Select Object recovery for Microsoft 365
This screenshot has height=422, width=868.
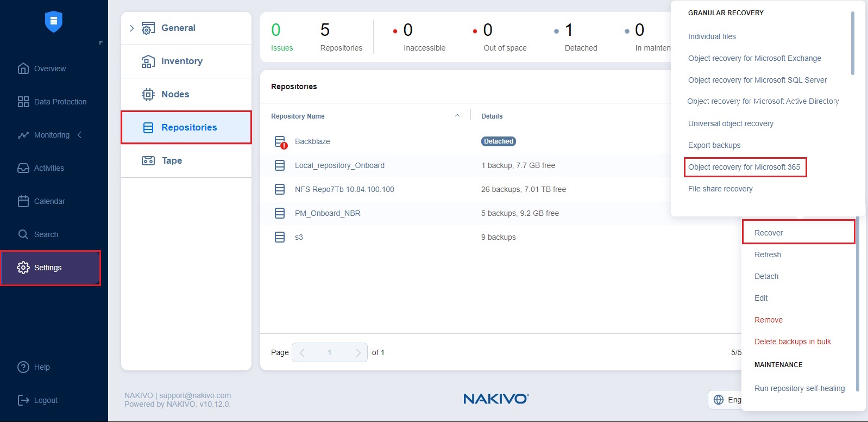click(x=744, y=167)
